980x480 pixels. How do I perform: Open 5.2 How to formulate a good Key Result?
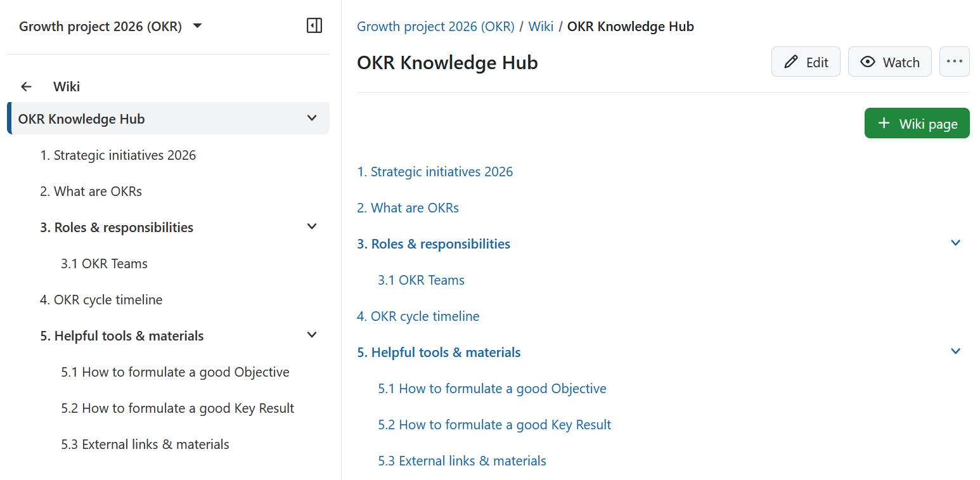coord(494,424)
